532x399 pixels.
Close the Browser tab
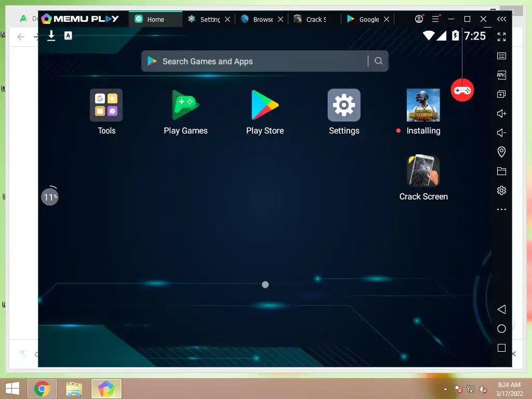[x=281, y=19]
